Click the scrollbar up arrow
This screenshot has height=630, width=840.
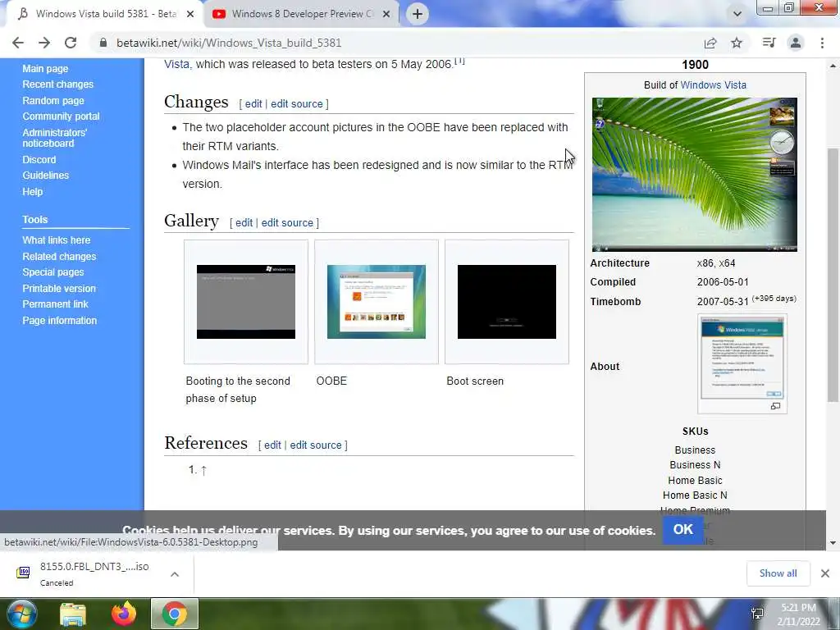833,66
